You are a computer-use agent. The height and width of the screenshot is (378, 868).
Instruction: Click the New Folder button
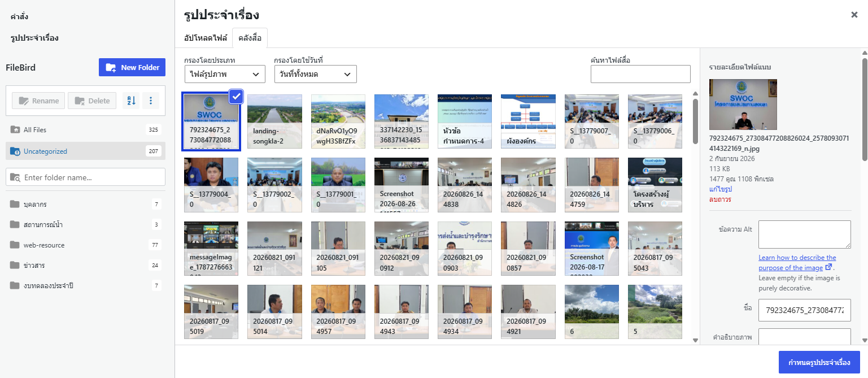click(132, 67)
